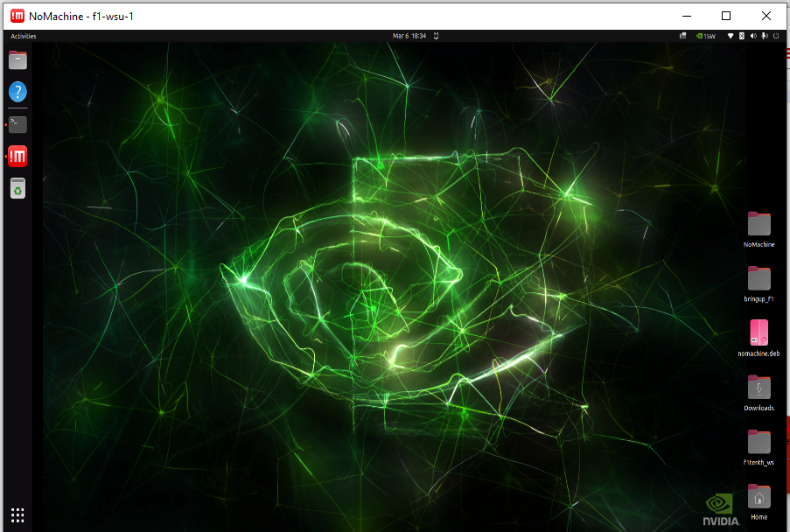This screenshot has height=532, width=790.
Task: Select the bringup_f1 desktop folder
Action: tap(759, 279)
